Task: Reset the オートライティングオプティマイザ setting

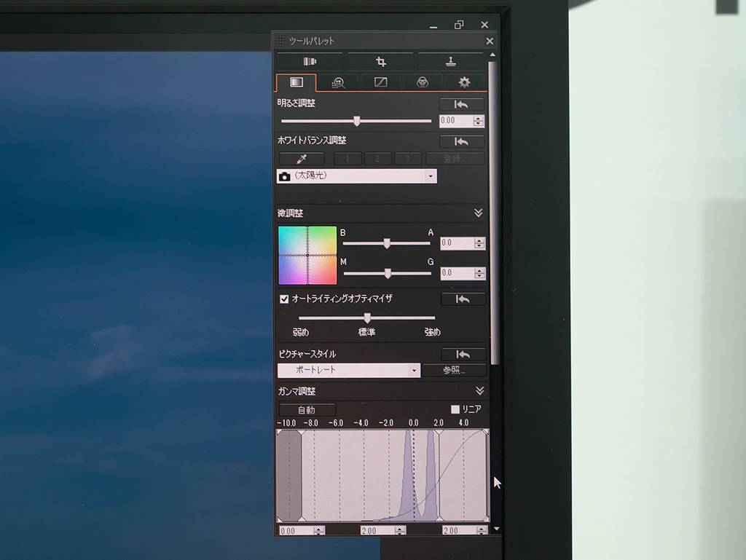Action: (x=463, y=299)
